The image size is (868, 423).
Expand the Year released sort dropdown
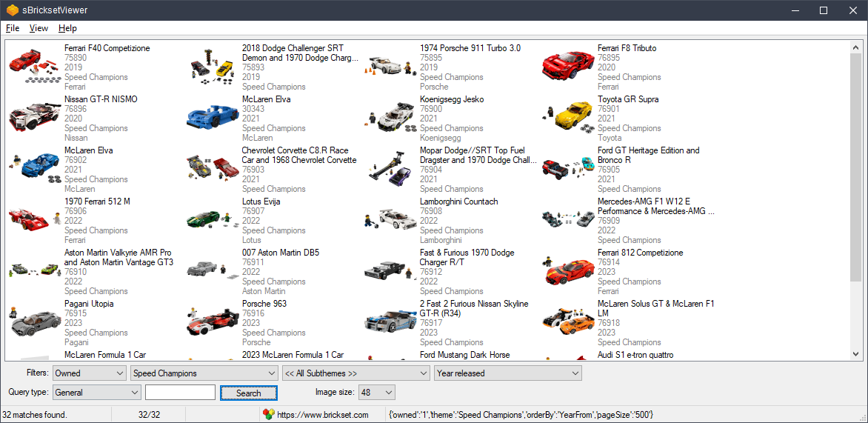tap(507, 373)
